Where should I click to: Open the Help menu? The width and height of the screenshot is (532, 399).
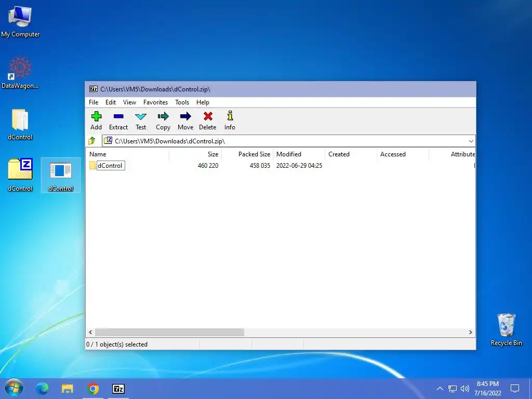(x=203, y=102)
